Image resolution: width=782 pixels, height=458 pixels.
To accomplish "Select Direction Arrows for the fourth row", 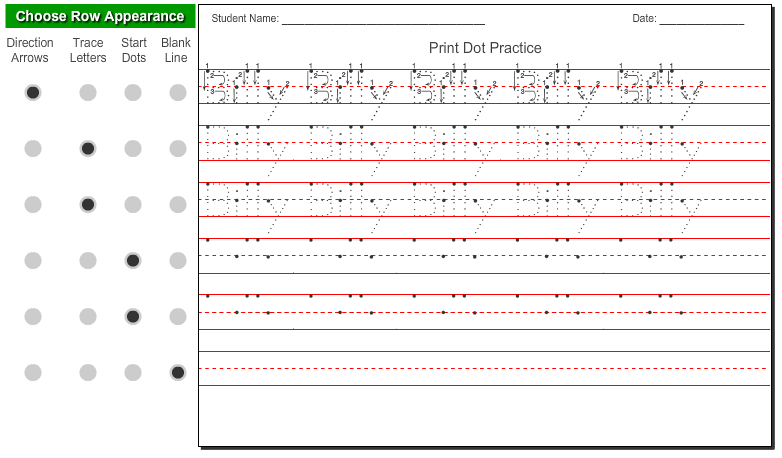I will [33, 260].
